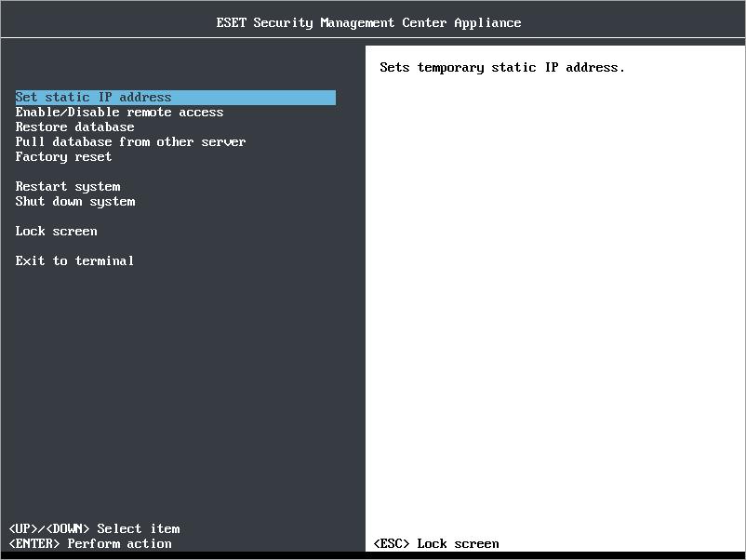Image resolution: width=746 pixels, height=560 pixels.
Task: Select the 'Set static IP address' menu item
Action: (176, 97)
